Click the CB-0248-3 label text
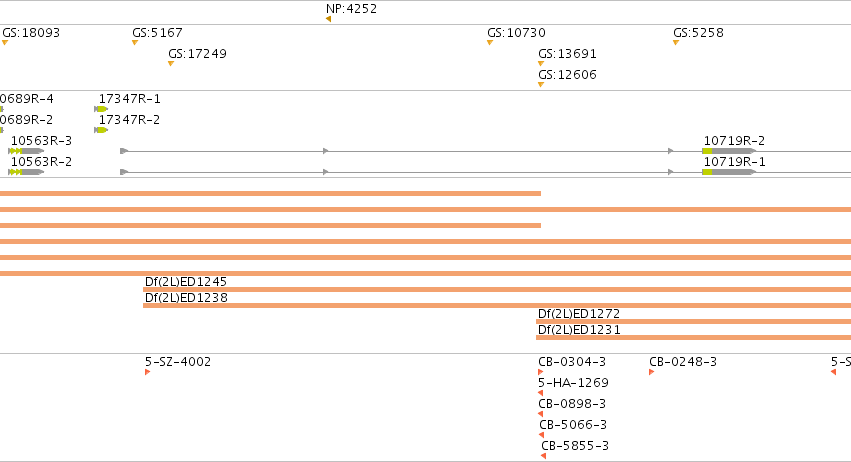 click(683, 362)
